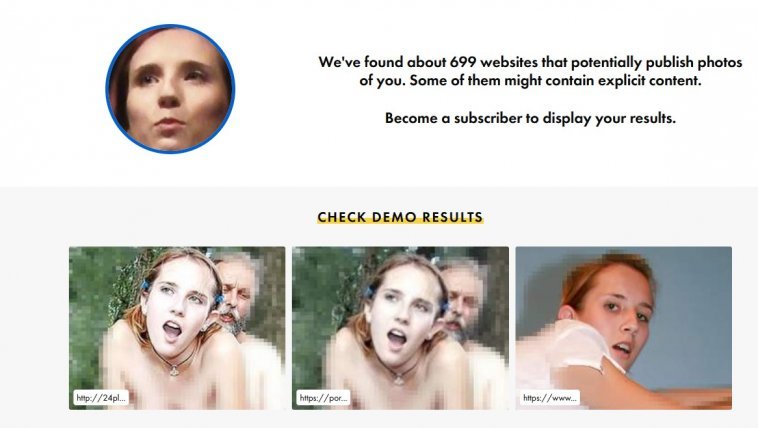
Task: Click 'Become a subscriber to display your results'
Action: coord(530,118)
